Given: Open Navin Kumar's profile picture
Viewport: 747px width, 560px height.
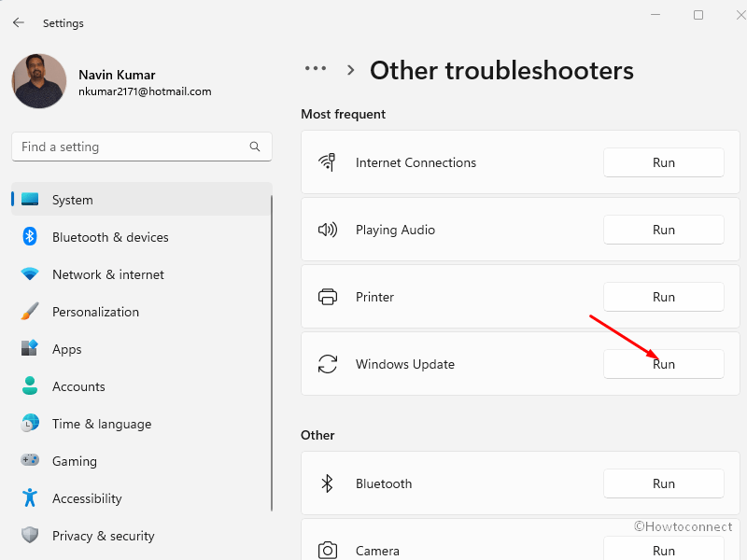Looking at the screenshot, I should [39, 80].
